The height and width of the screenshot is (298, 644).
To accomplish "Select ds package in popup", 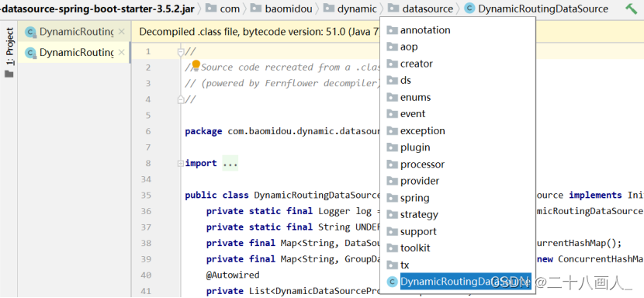I will (458, 80).
